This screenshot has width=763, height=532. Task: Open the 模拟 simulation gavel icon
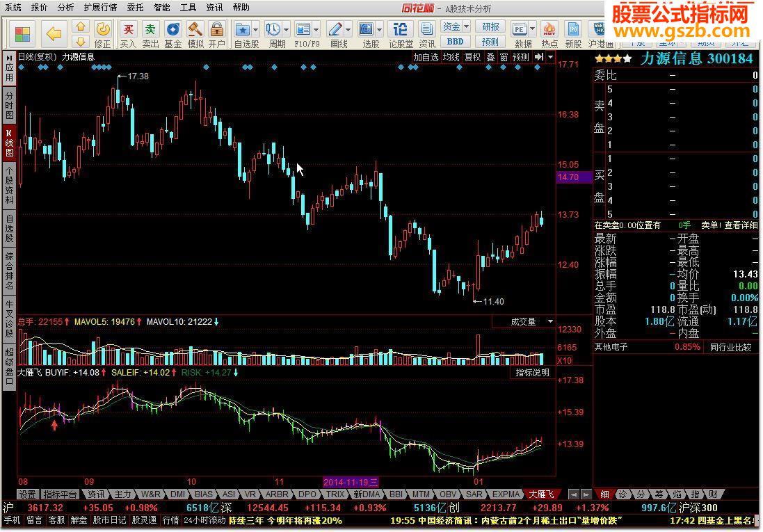195,29
